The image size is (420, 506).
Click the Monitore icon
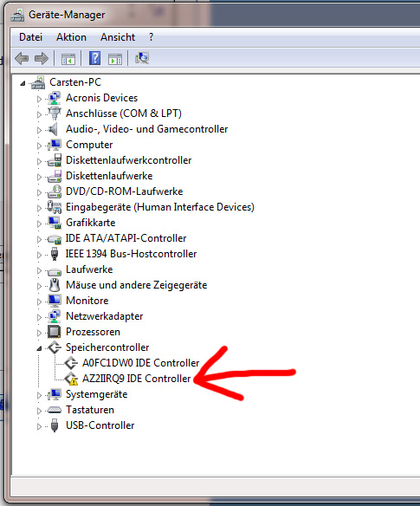coord(55,301)
